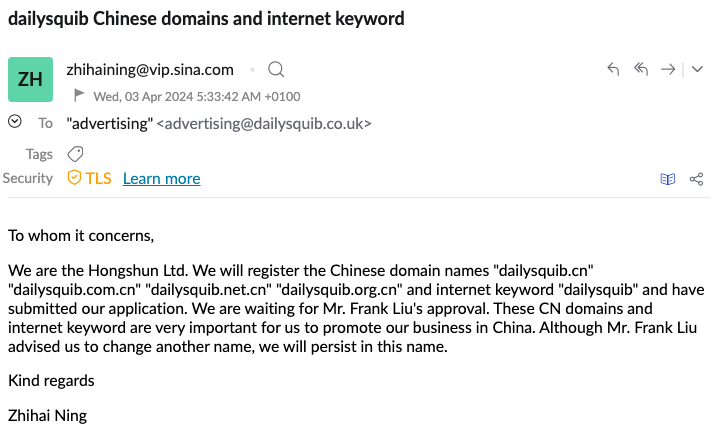Click the Reply arrow icon
The width and height of the screenshot is (717, 439).
point(614,69)
